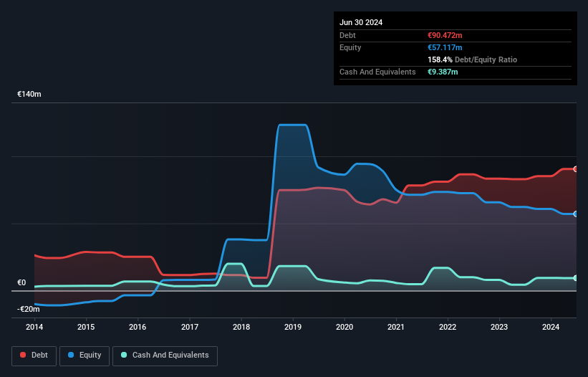The width and height of the screenshot is (588, 377).
Task: Click the 2021 x-axis label
Action: [396, 327]
